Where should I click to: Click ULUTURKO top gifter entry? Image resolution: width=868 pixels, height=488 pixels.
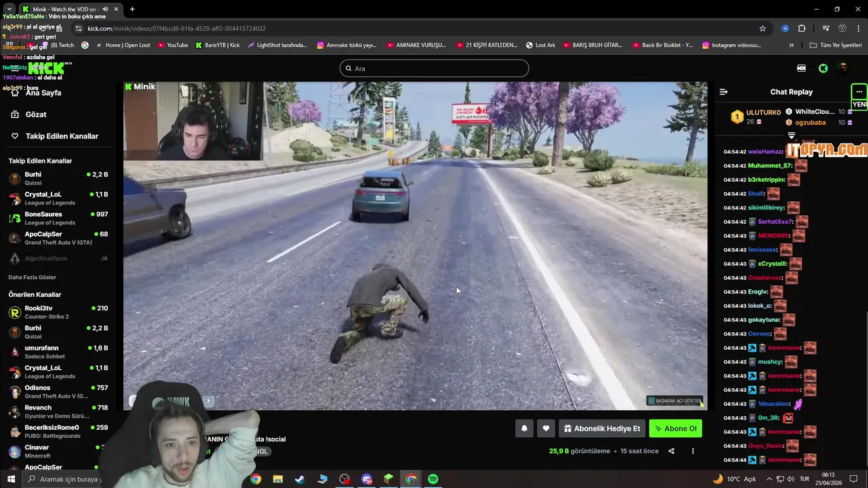point(755,117)
